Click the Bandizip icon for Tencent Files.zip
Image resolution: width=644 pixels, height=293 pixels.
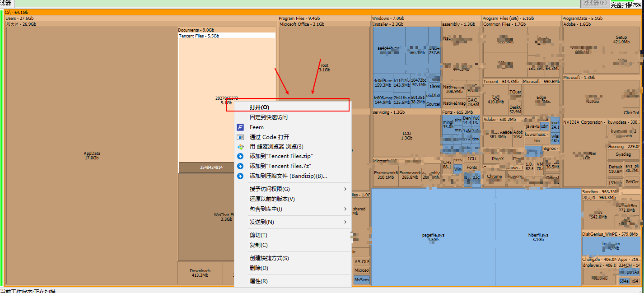click(x=240, y=156)
